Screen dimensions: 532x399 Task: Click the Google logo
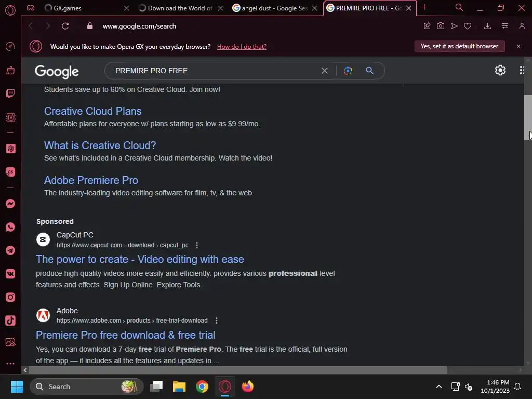point(57,71)
